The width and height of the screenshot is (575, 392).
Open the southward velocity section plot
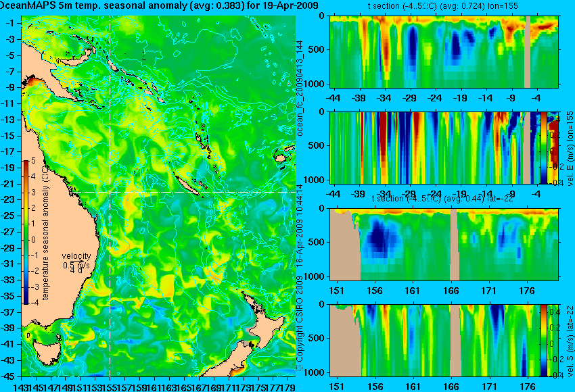point(435,341)
